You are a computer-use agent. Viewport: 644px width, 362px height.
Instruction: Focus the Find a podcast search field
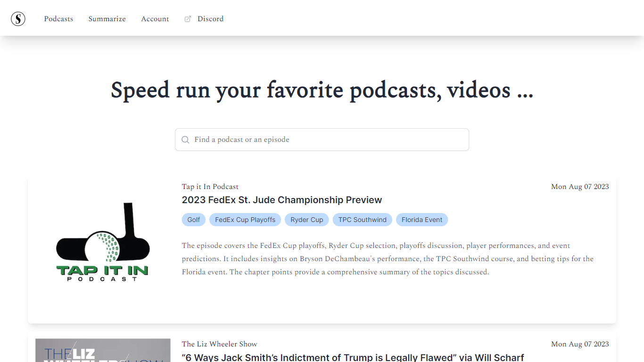(325, 140)
